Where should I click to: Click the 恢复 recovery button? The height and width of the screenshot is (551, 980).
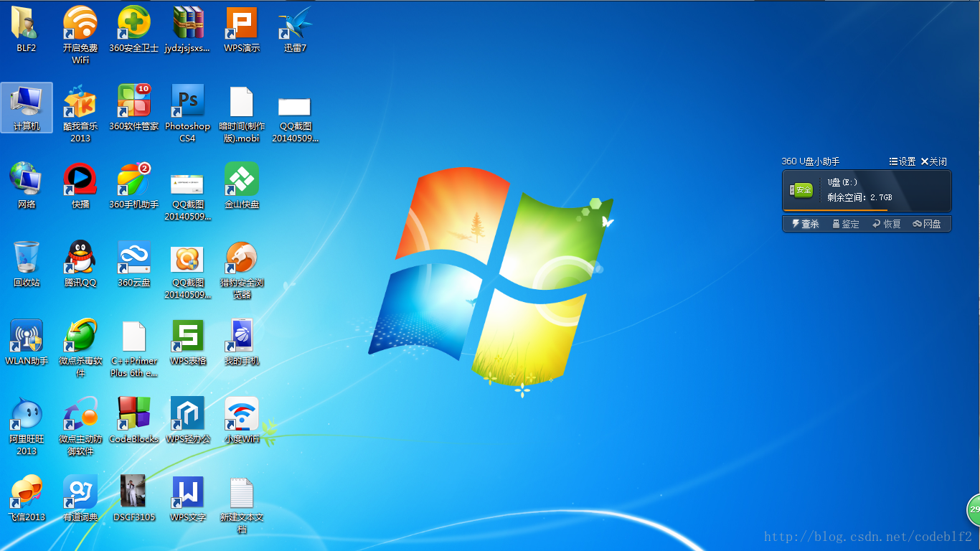tap(887, 224)
